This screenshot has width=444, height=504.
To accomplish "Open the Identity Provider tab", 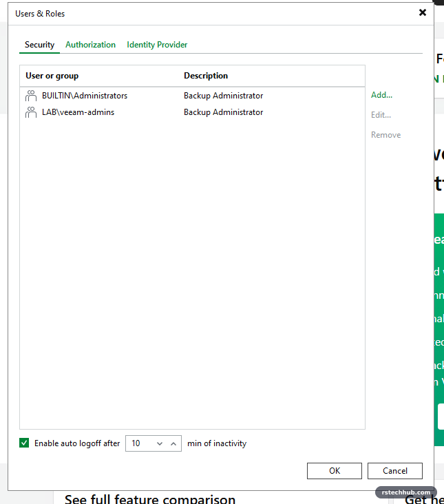I will point(157,45).
